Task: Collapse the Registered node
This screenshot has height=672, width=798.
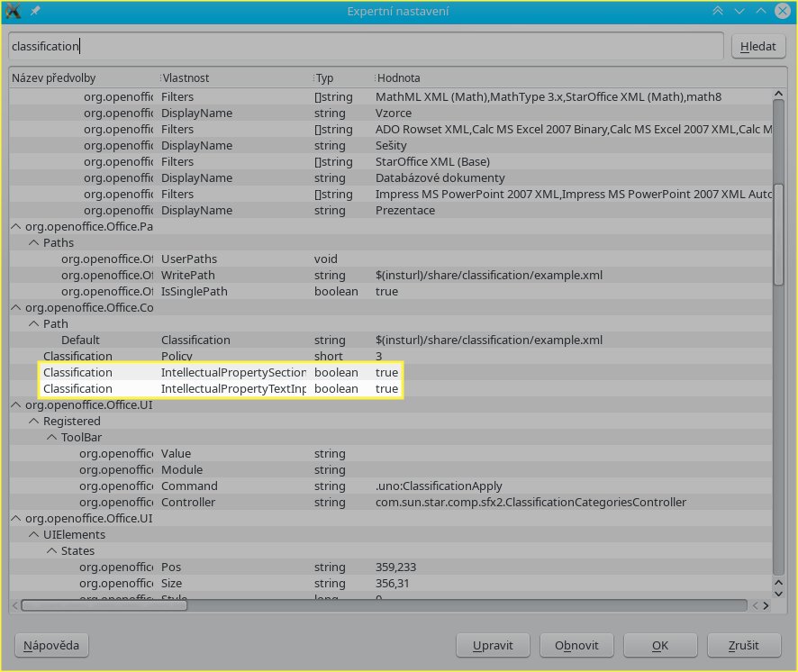Action: 33,421
